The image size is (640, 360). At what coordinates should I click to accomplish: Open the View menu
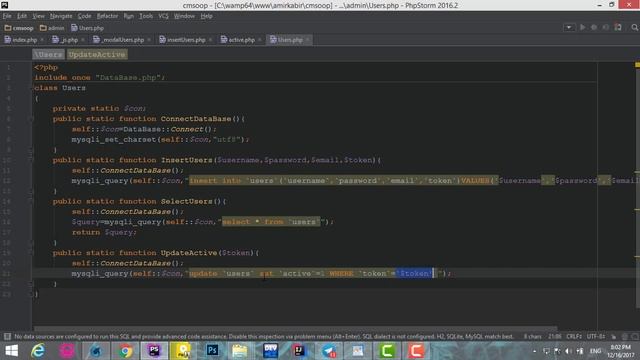click(38, 16)
